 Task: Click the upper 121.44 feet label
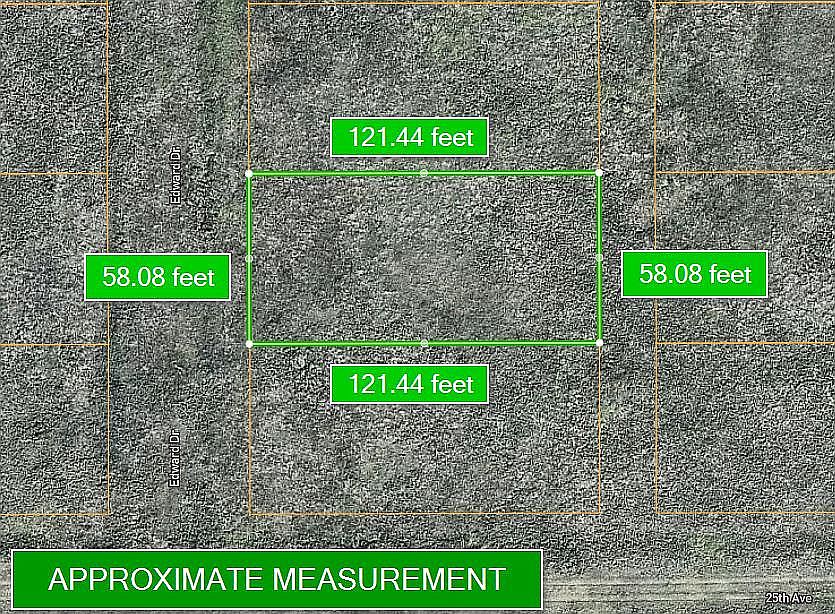pos(410,137)
